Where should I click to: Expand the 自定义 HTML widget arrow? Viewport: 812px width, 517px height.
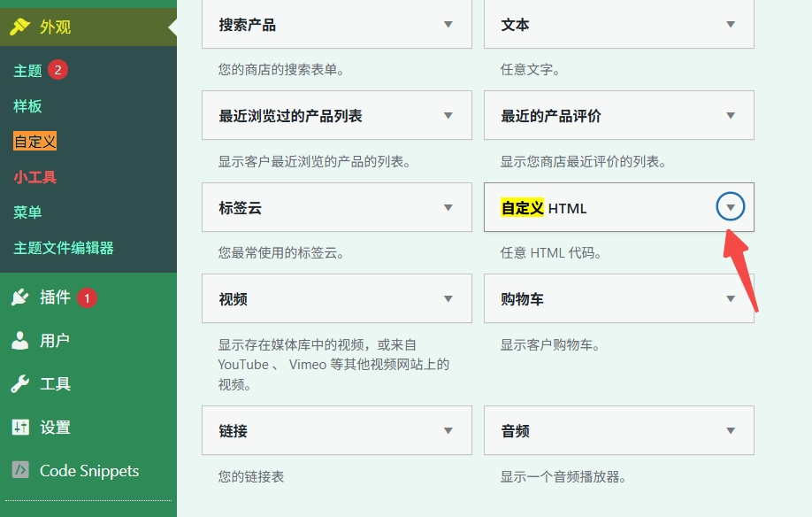(x=731, y=207)
